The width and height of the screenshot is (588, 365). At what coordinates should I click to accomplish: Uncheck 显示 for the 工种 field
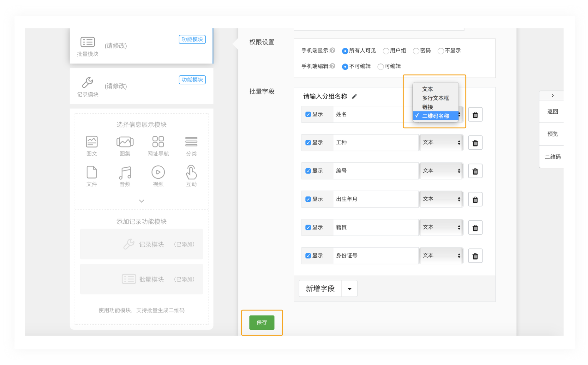tap(308, 143)
